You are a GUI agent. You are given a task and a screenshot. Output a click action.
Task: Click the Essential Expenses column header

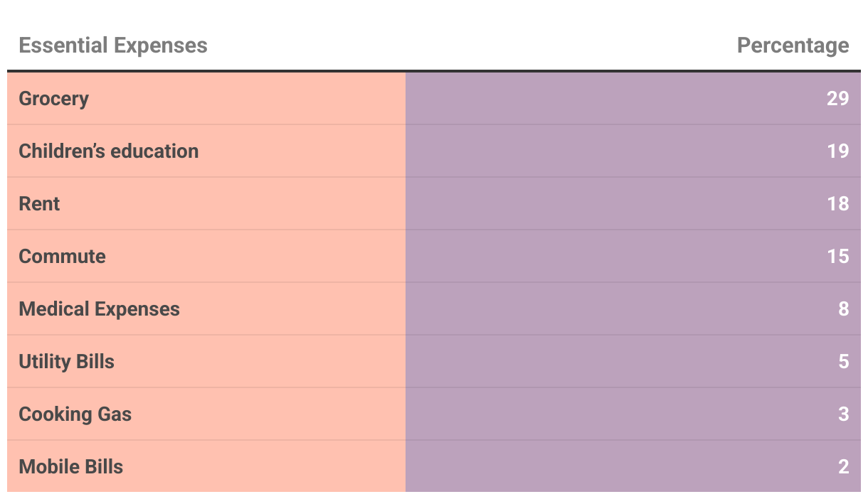pyautogui.click(x=113, y=45)
